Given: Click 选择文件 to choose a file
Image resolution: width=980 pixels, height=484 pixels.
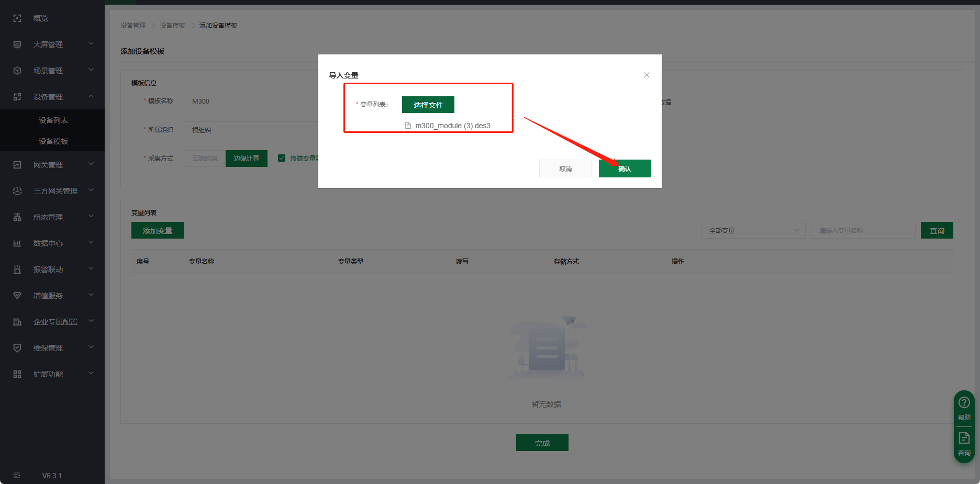Looking at the screenshot, I should (x=428, y=105).
